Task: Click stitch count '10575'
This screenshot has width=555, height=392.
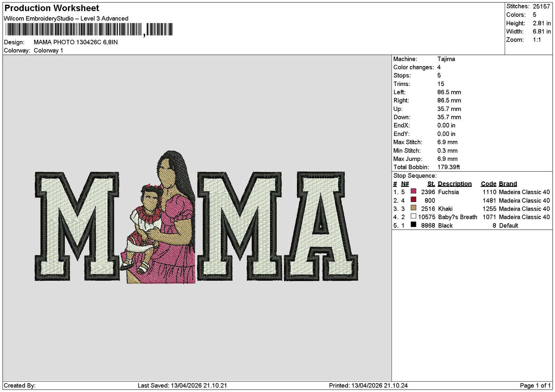Action: click(426, 217)
